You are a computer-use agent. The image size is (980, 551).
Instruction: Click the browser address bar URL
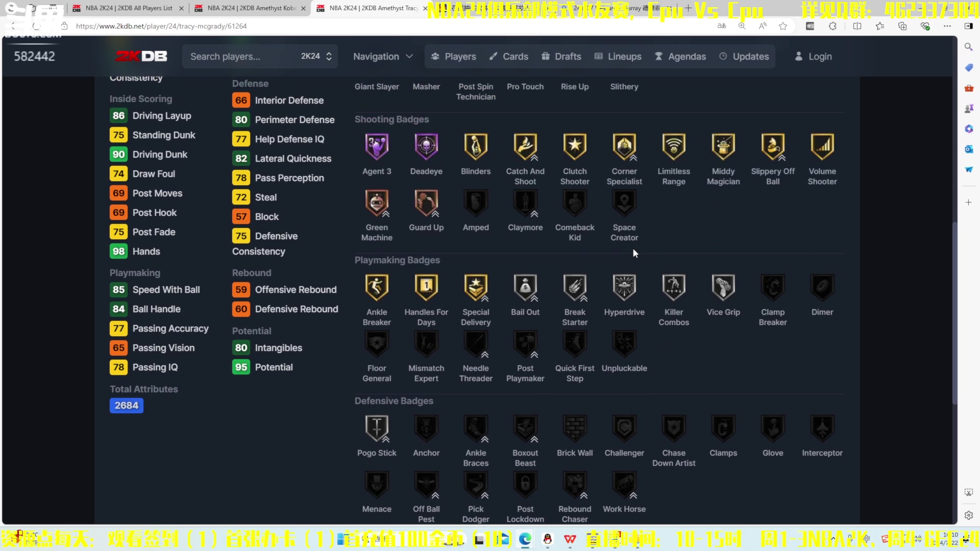point(161,26)
